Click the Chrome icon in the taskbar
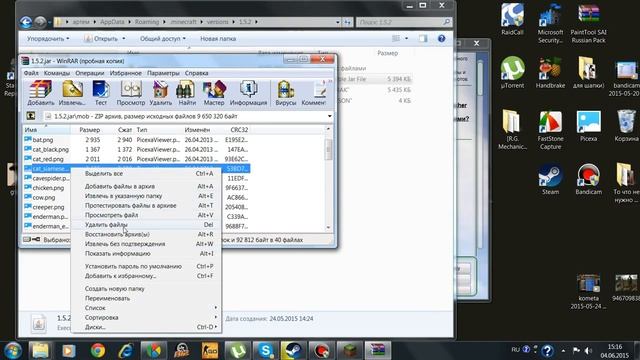The image size is (640, 360). pos(98,350)
